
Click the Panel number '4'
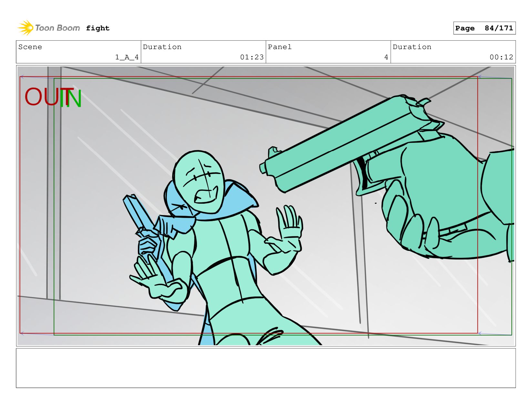click(386, 57)
